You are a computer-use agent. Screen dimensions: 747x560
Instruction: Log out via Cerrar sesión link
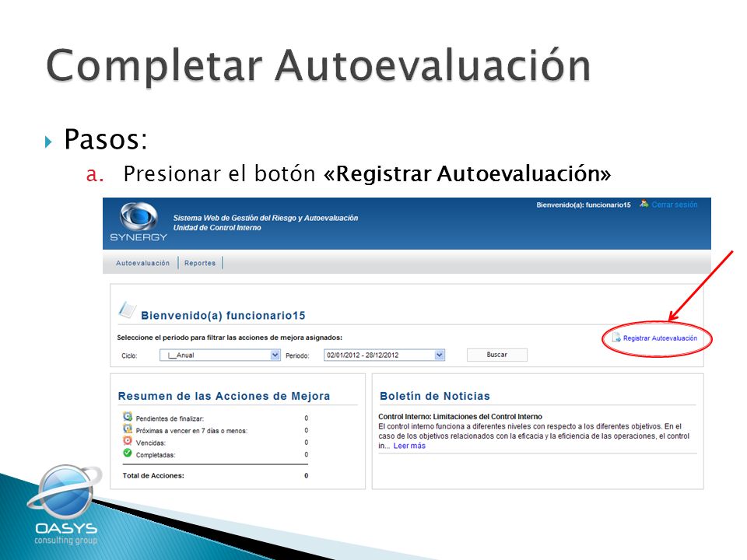(674, 205)
